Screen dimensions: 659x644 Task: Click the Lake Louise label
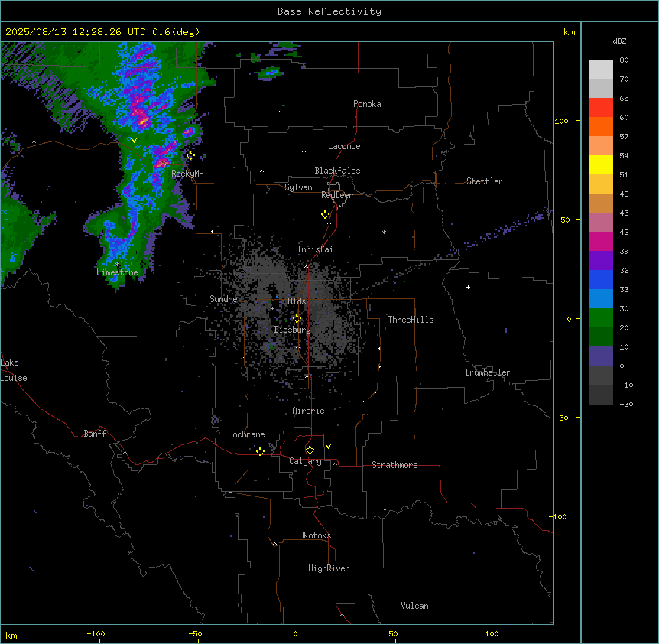tap(14, 370)
